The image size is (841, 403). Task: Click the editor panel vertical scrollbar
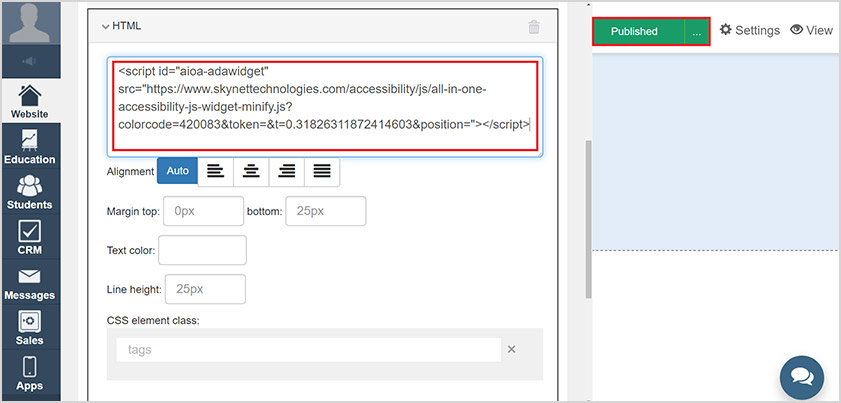[588, 219]
